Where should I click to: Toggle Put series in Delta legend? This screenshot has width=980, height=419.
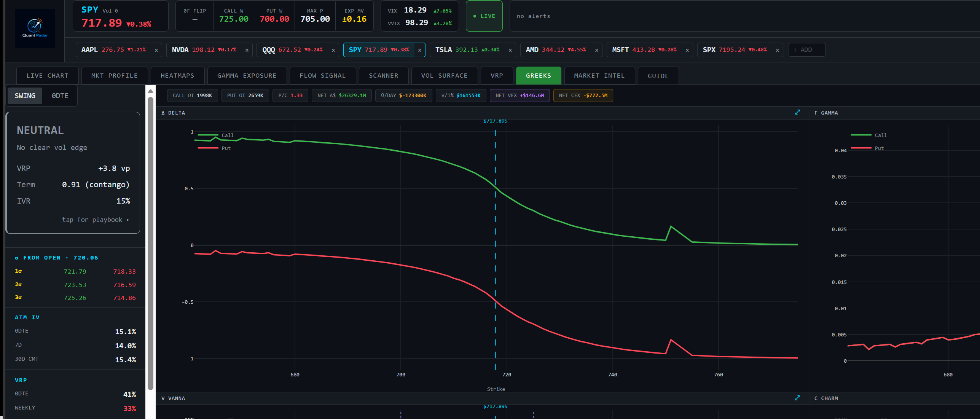pyautogui.click(x=214, y=148)
